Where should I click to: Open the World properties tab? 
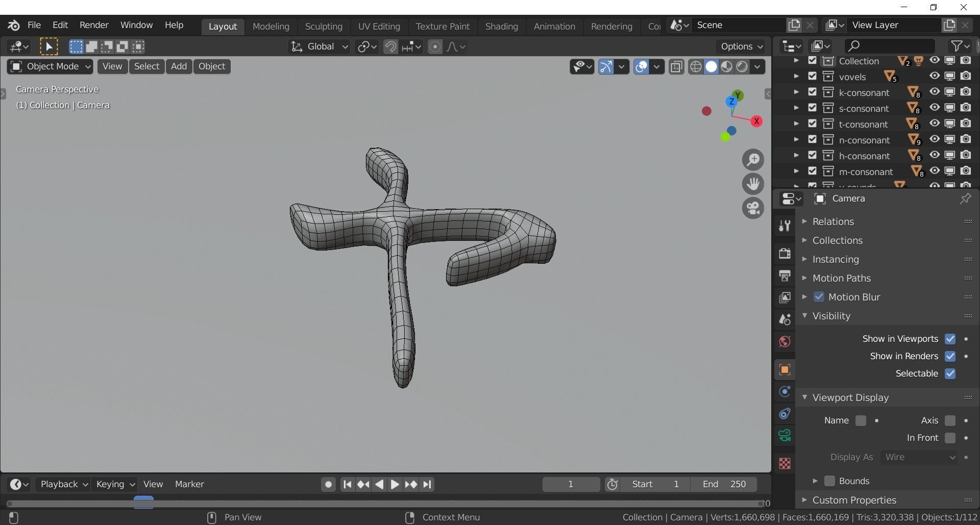click(x=785, y=342)
